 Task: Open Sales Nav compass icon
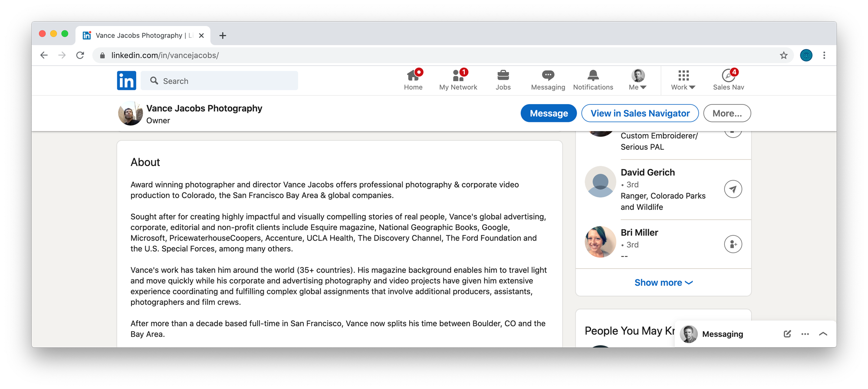click(x=728, y=80)
